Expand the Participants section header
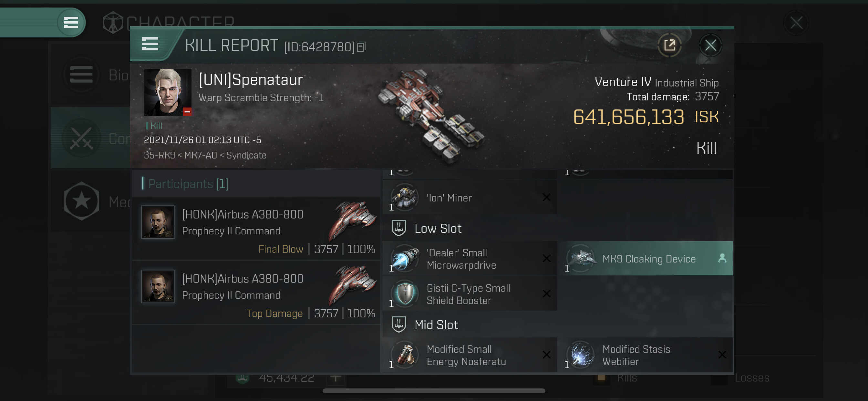This screenshot has width=868, height=401. tap(188, 184)
